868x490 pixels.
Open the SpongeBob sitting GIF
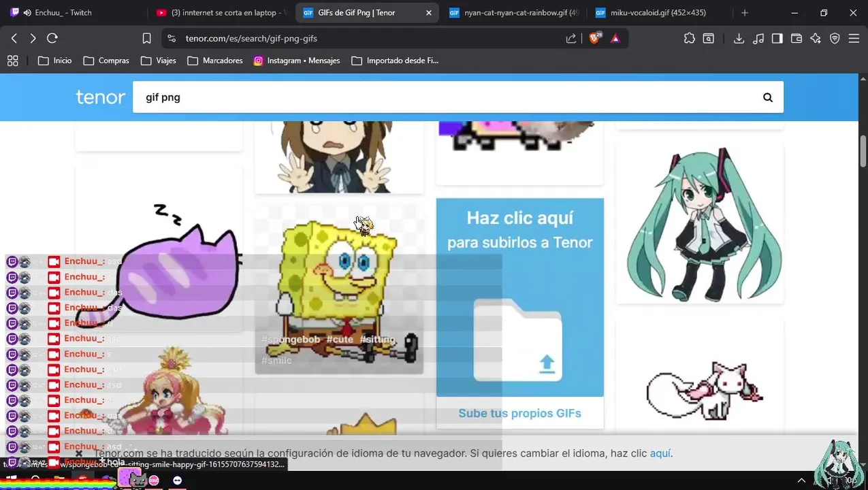[x=339, y=289]
